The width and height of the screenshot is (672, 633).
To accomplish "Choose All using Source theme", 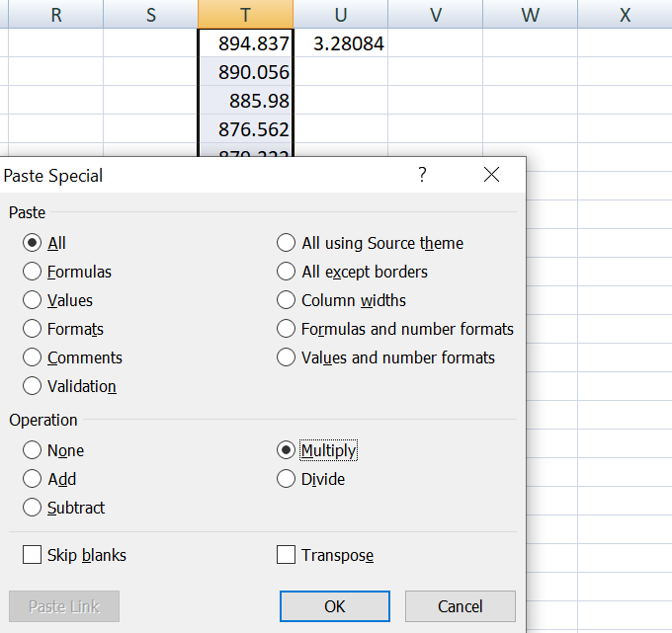I will click(x=286, y=243).
